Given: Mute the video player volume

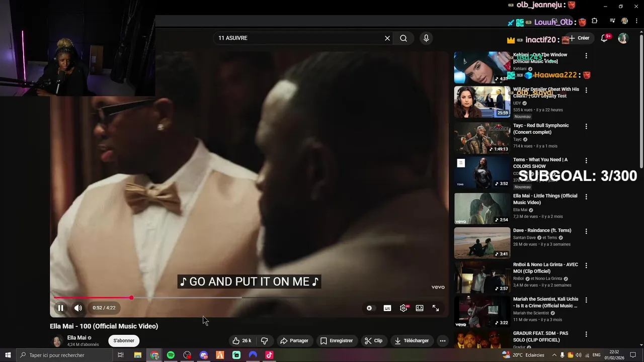Looking at the screenshot, I should 78,308.
